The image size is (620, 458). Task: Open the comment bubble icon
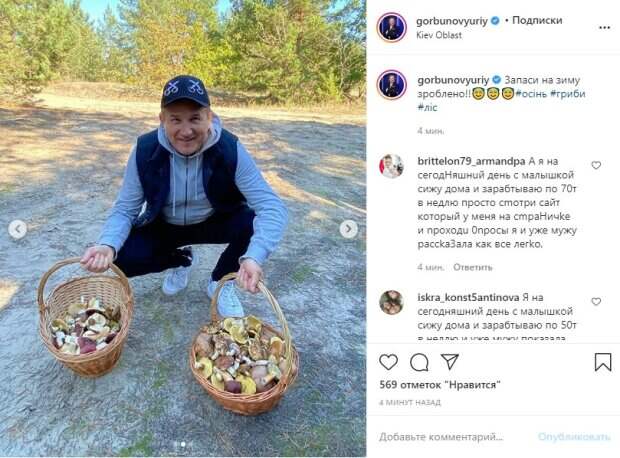419,362
